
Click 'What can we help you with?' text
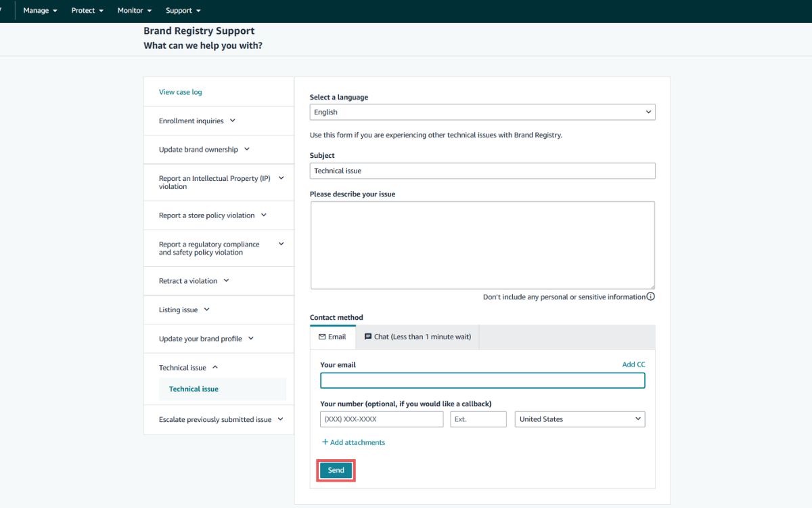click(203, 46)
